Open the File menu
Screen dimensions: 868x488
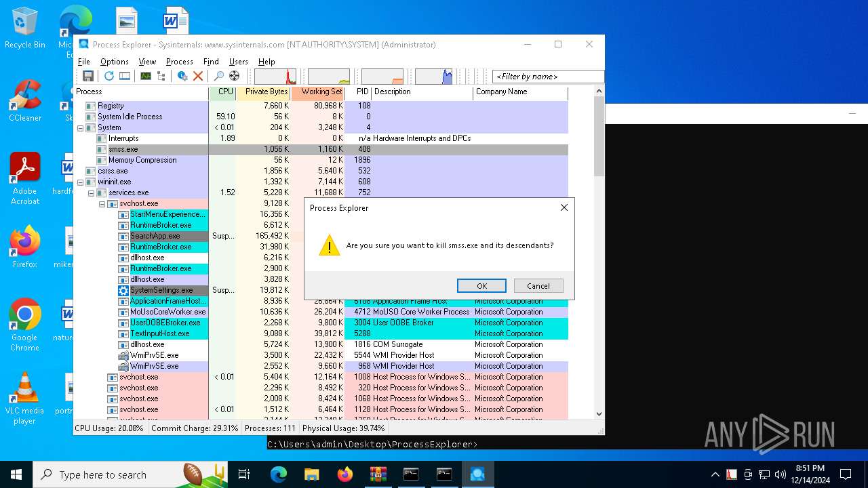pyautogui.click(x=84, y=62)
